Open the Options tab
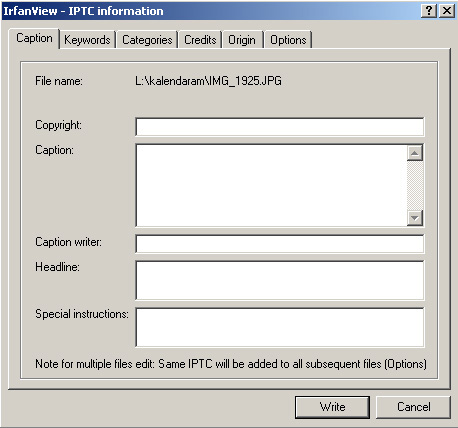Image resolution: width=458 pixels, height=428 pixels. (x=288, y=40)
